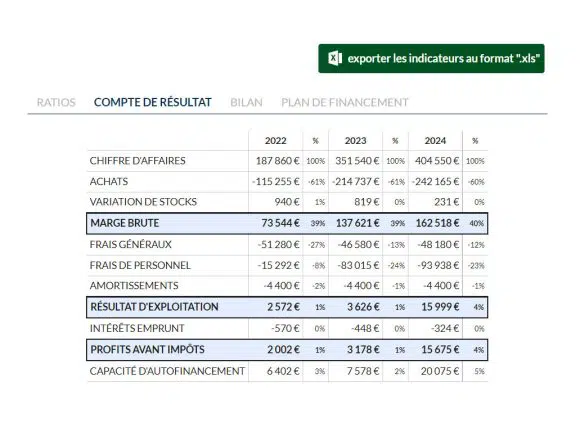Click the 2022 column header
The image size is (580, 427).
(x=276, y=141)
